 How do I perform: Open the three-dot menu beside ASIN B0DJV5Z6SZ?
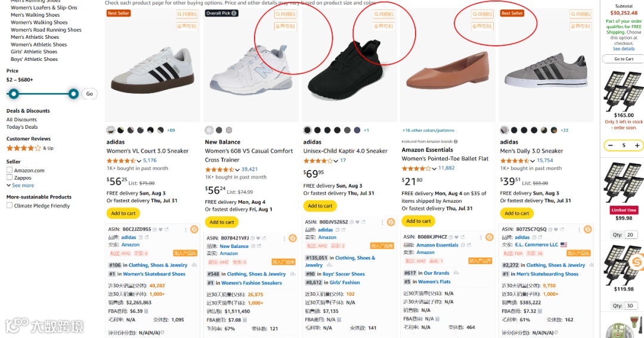382,222
